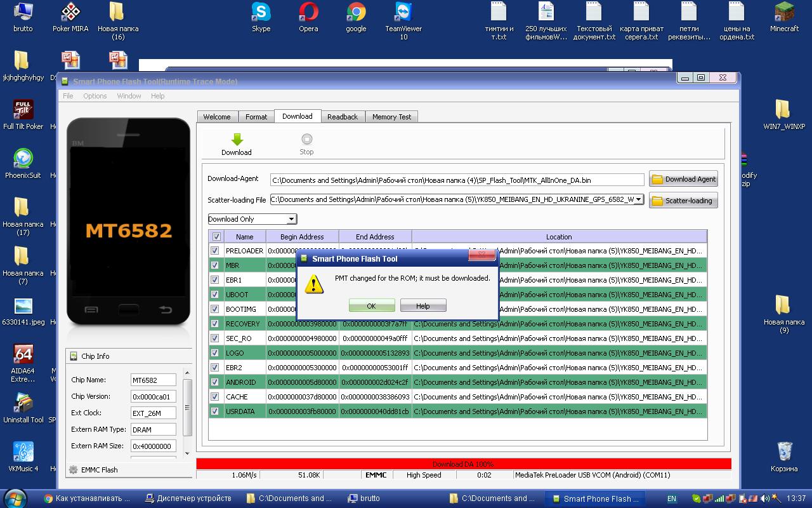Click the warning icon in dialog
Screen dimensions: 812x508
tap(314, 284)
